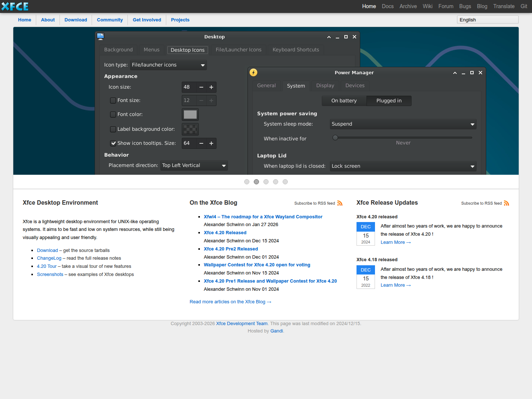Roll up the Desktop window using the up-arrow button
This screenshot has width=532, height=399.
click(329, 37)
